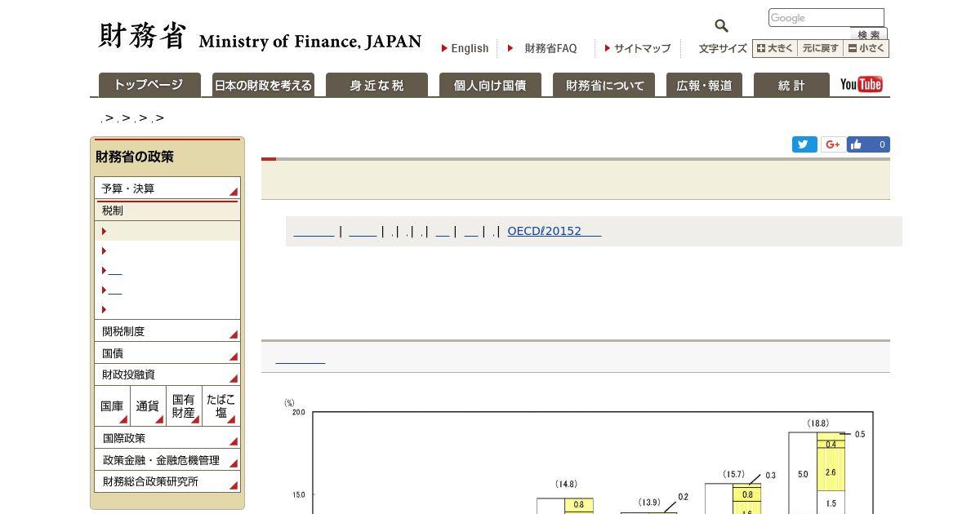The image size is (980, 514).
Task: Open the サイトマップ link
Action: 638,48
